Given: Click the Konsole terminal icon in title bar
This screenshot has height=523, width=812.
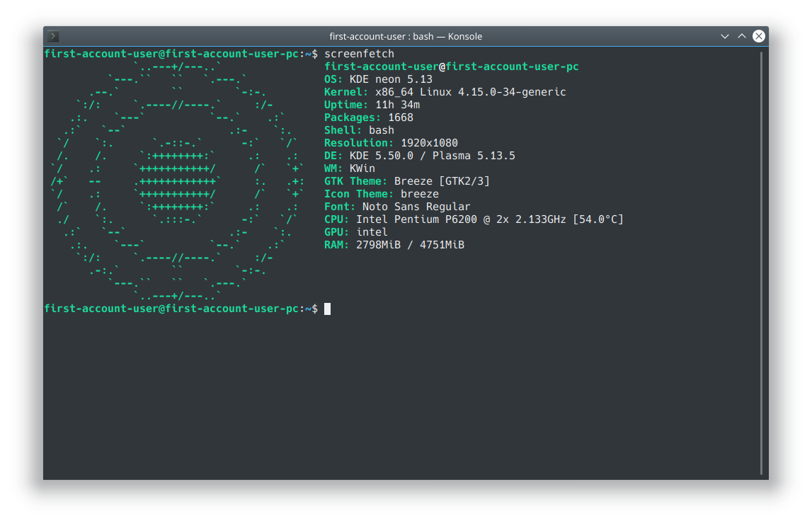Looking at the screenshot, I should 53,36.
